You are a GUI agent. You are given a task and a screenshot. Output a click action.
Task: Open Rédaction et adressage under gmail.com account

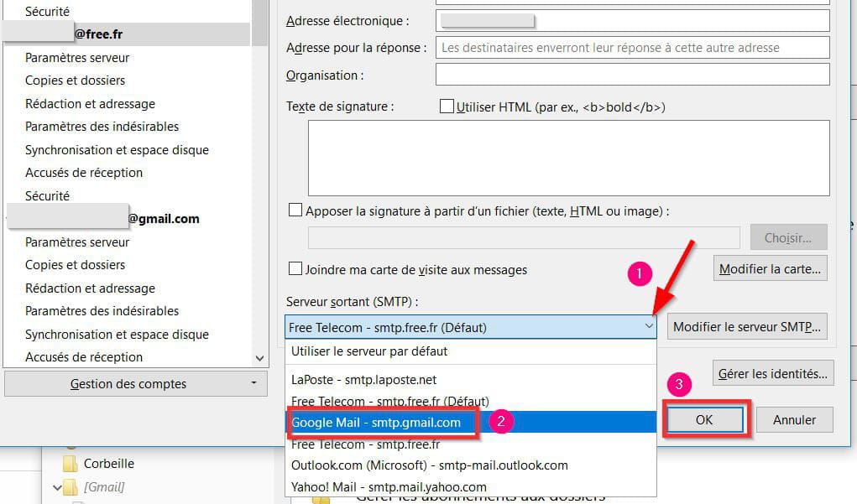(x=90, y=288)
